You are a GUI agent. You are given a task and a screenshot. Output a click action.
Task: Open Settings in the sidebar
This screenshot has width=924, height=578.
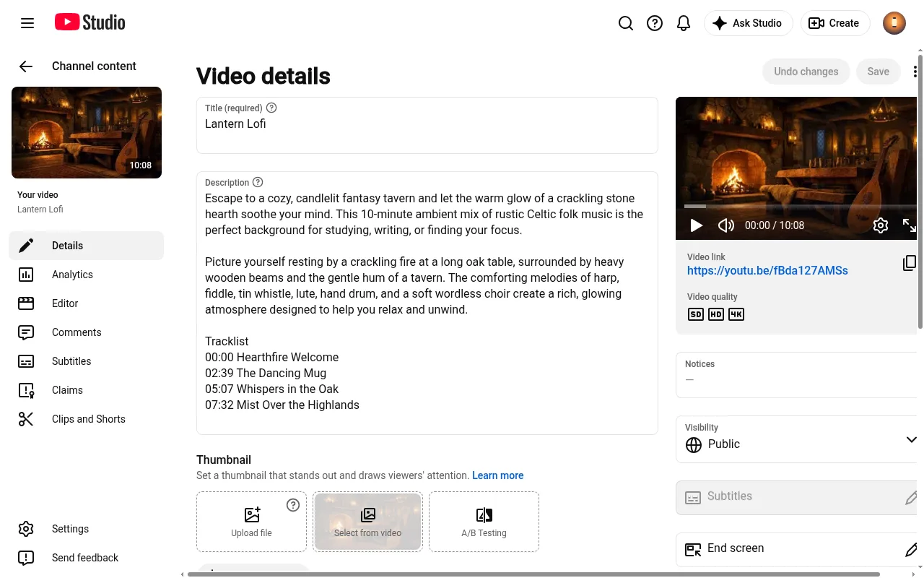click(87, 529)
